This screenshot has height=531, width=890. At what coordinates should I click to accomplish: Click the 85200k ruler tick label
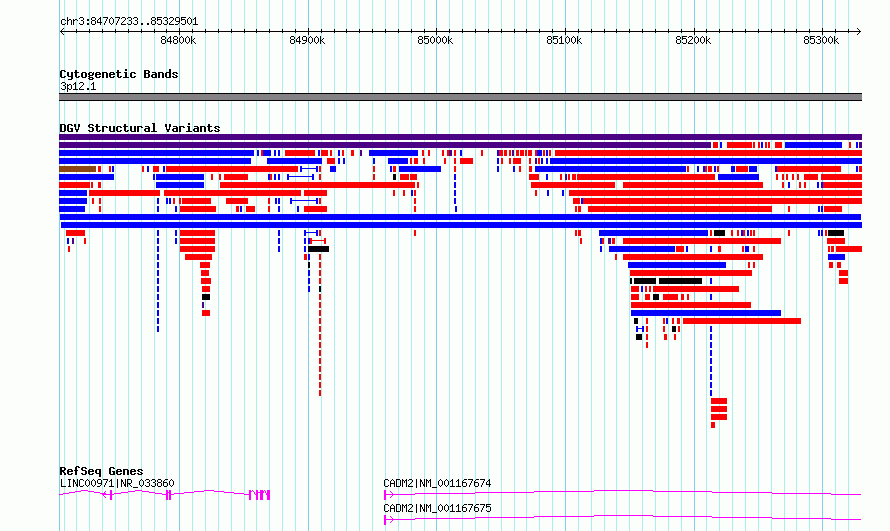coord(693,40)
